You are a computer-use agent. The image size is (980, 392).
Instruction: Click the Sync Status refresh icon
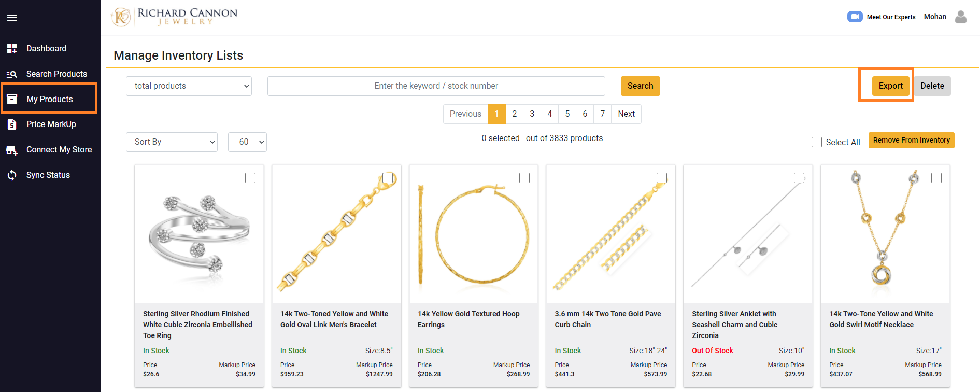coord(12,175)
